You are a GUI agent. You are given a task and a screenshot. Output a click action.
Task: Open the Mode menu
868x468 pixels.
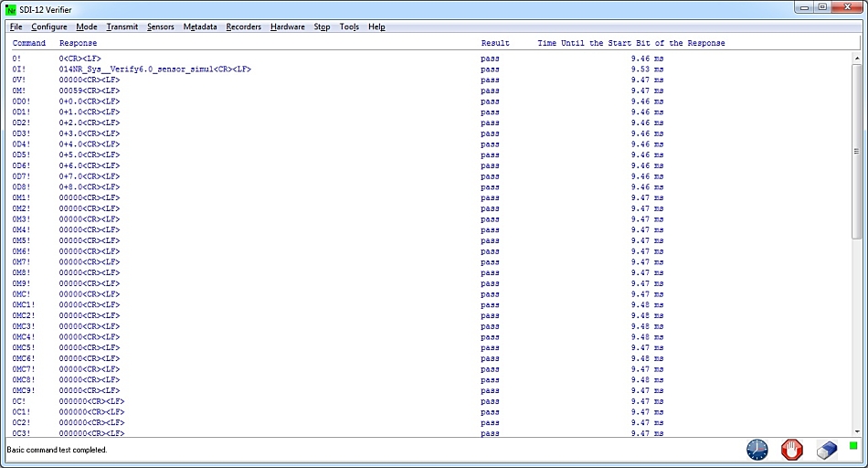tap(87, 27)
